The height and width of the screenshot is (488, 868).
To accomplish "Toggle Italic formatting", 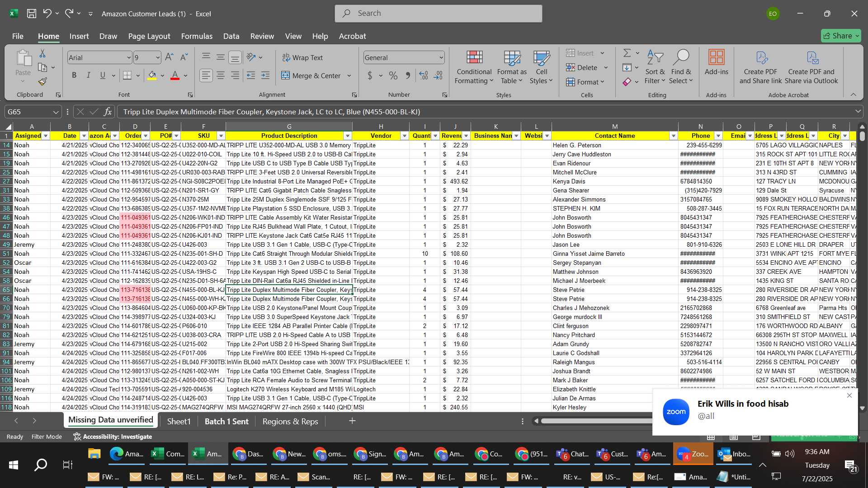I will point(89,75).
